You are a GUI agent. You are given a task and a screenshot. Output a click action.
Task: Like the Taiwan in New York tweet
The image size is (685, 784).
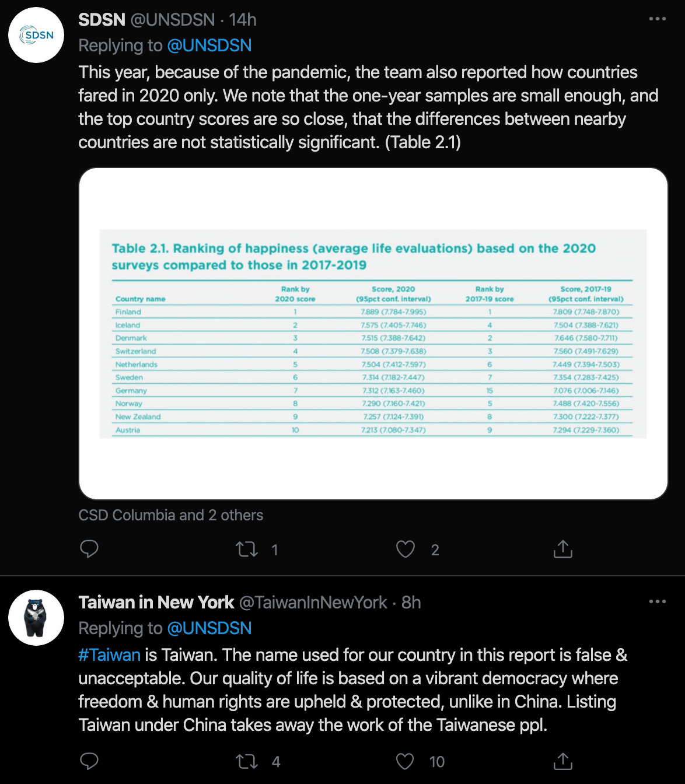405,761
